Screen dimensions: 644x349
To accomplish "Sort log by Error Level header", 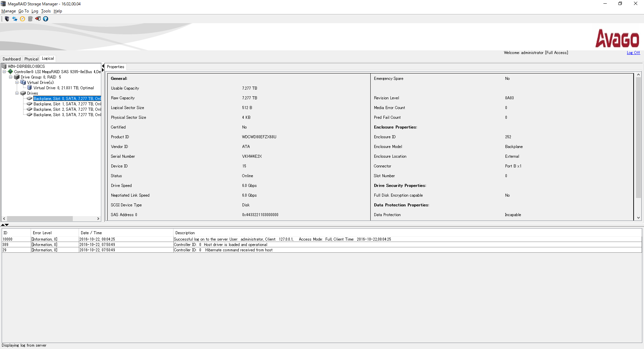I will point(55,233).
